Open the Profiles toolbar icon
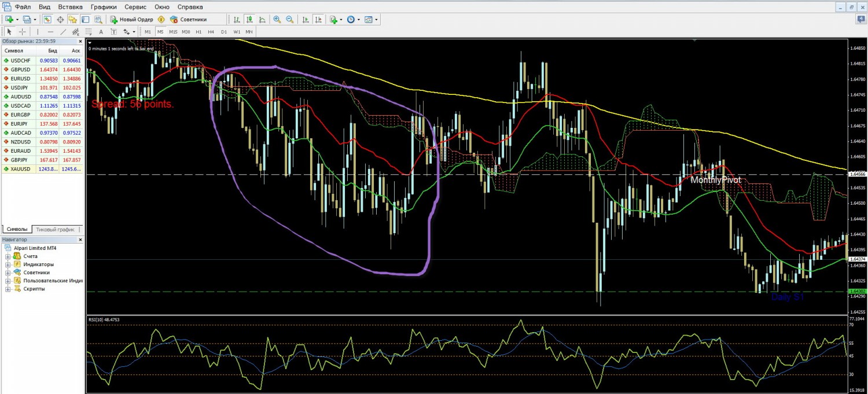The image size is (868, 394). [x=27, y=19]
